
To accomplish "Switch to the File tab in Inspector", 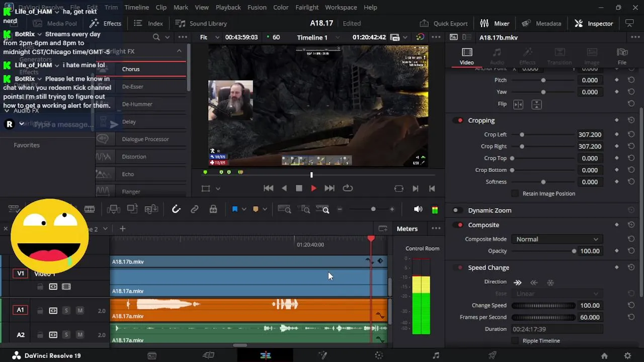I will (622, 56).
